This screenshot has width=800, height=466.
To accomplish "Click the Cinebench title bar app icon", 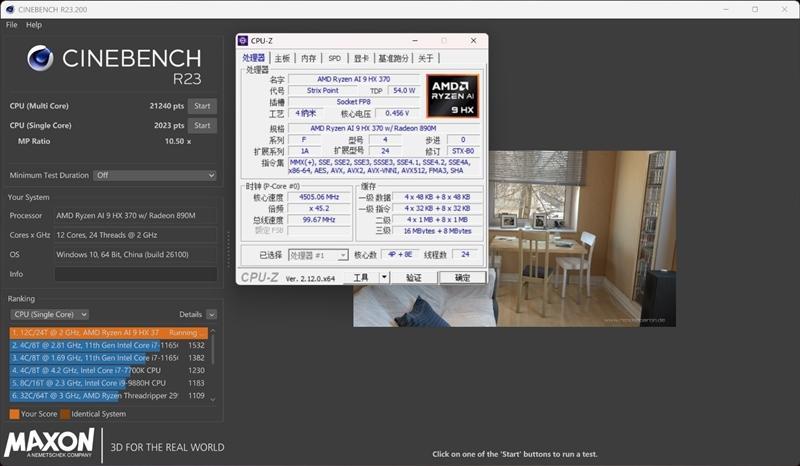I will [8, 8].
